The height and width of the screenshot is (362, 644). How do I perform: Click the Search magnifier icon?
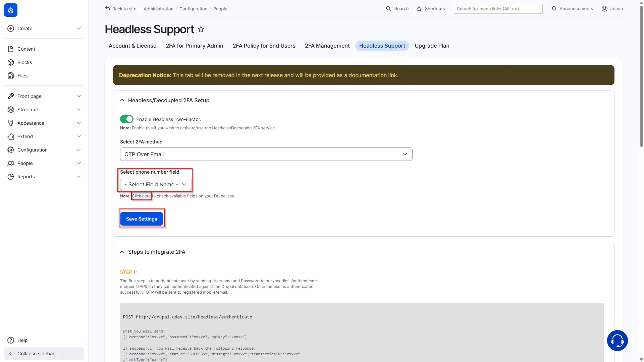coord(388,9)
